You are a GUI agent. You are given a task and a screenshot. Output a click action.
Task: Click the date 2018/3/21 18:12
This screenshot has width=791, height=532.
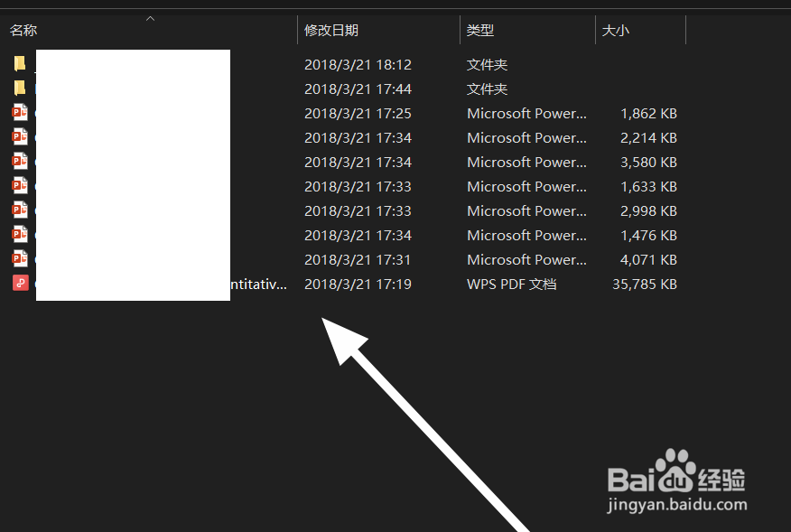click(x=358, y=65)
